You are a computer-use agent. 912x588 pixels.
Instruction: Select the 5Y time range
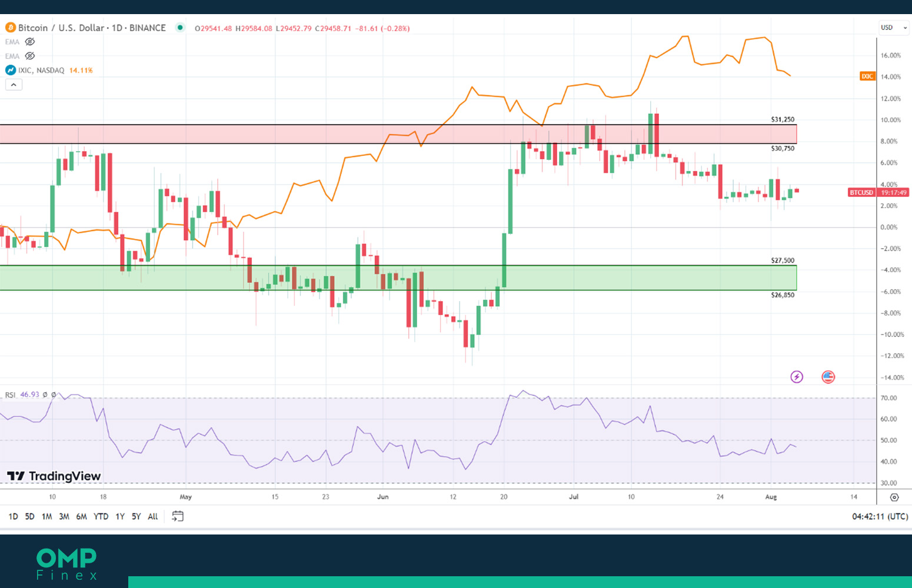pyautogui.click(x=136, y=517)
